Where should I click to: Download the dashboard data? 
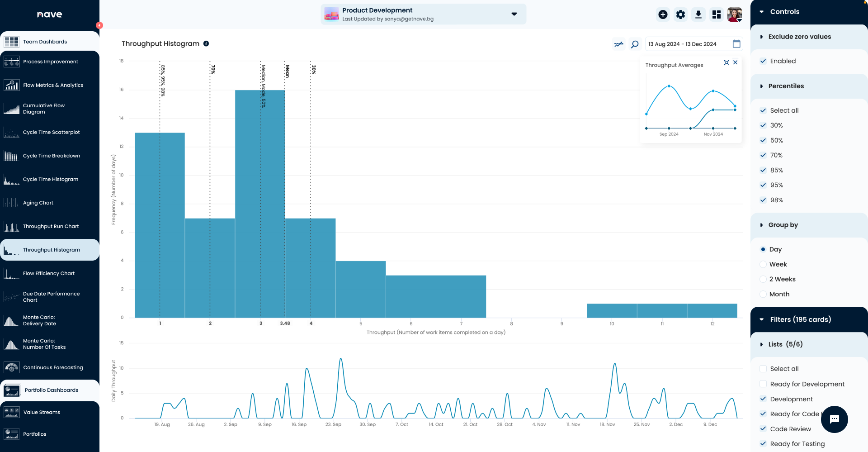698,14
